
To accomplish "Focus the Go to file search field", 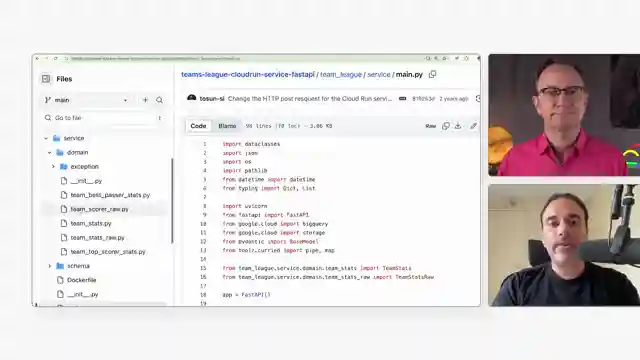I will 104,118.
